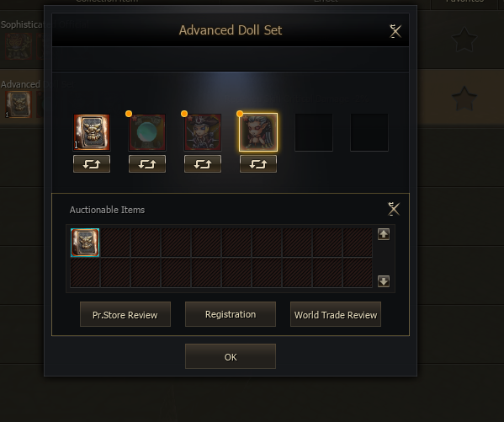Click swap button under the teal orb
The image size is (504, 422).
click(x=147, y=164)
